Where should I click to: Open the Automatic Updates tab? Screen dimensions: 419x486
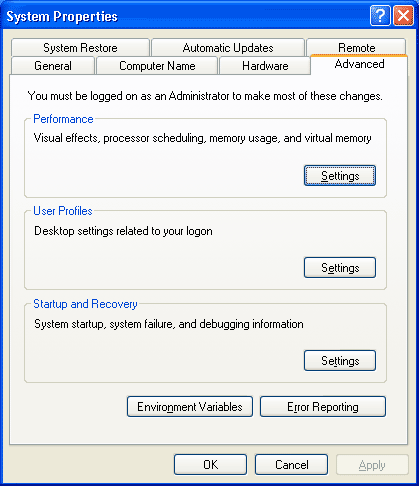(x=228, y=48)
